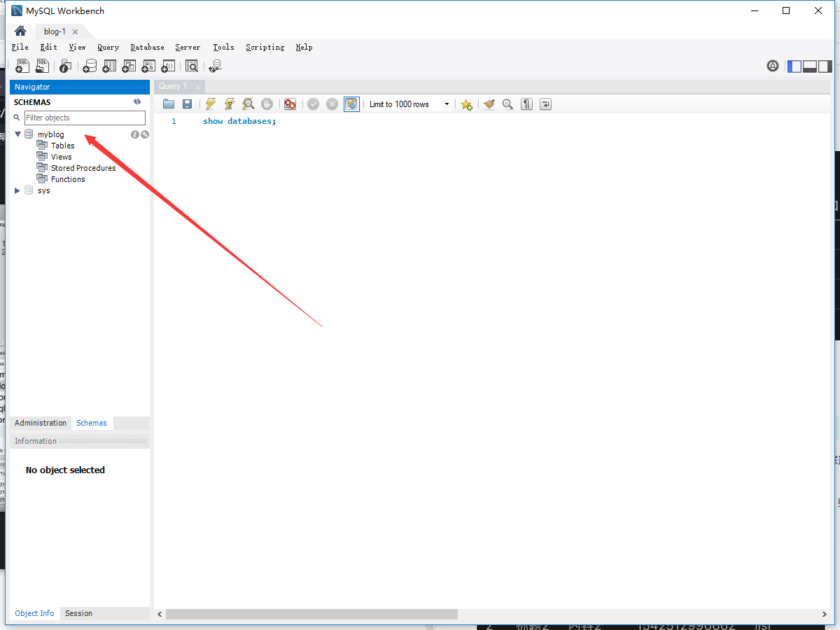Execute the statement under the cursor
Image resolution: width=840 pixels, height=630 pixels.
pyautogui.click(x=229, y=104)
